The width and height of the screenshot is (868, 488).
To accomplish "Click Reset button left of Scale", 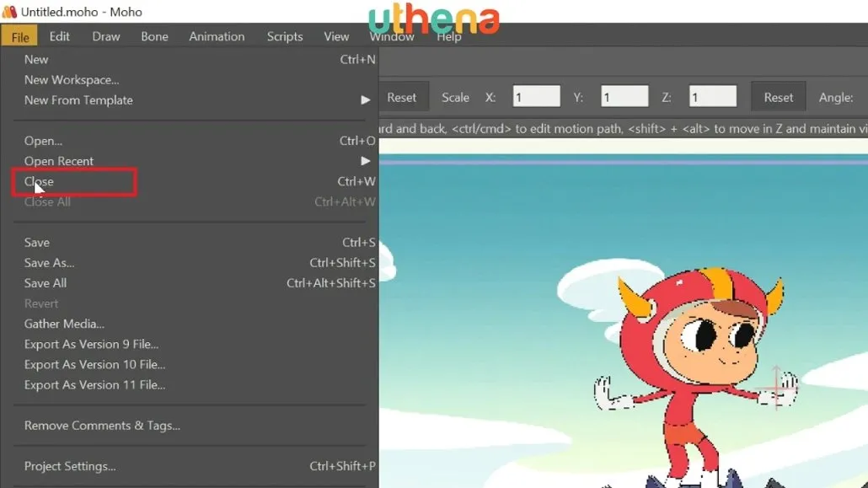I will (403, 98).
